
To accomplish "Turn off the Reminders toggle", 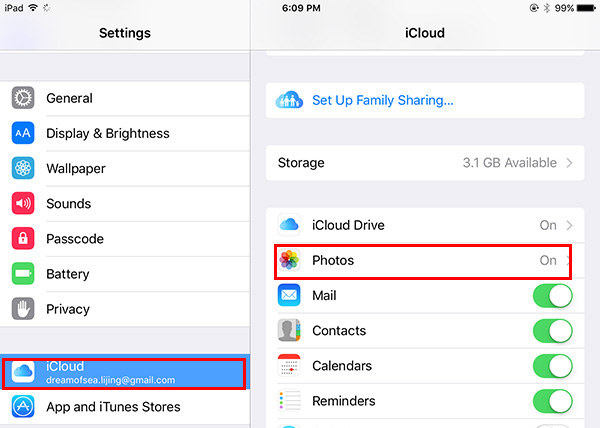I will (553, 401).
